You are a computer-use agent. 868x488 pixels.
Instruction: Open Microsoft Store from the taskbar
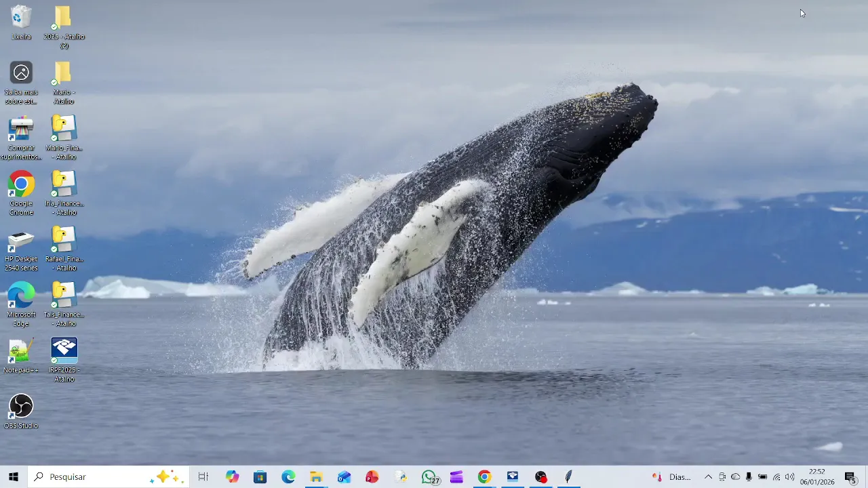click(260, 477)
